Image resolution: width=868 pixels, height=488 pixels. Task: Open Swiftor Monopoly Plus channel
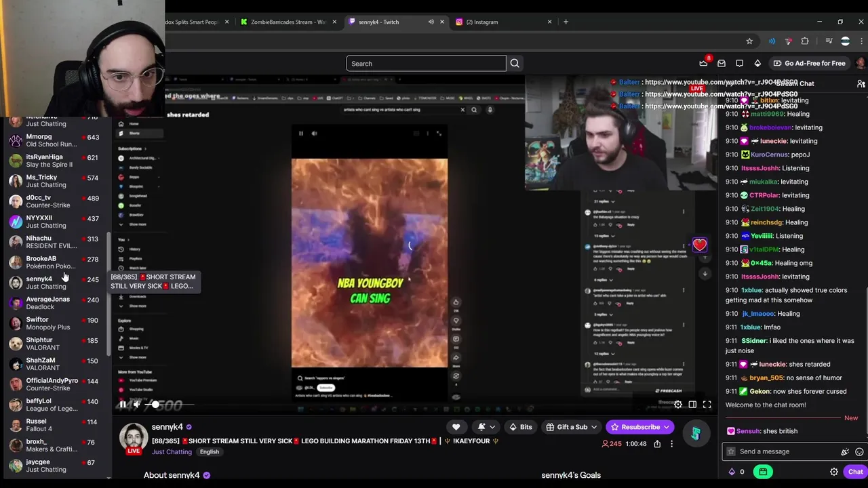[x=54, y=323]
